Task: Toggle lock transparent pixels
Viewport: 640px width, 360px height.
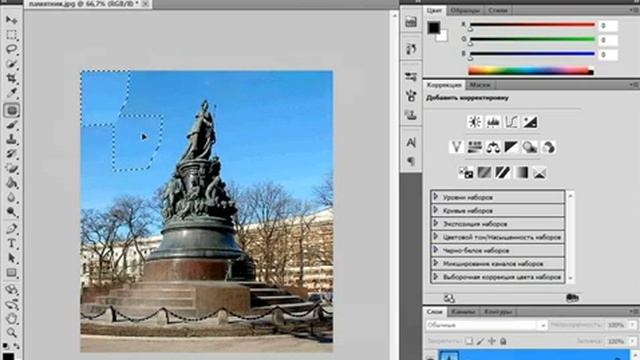Action: coord(469,341)
